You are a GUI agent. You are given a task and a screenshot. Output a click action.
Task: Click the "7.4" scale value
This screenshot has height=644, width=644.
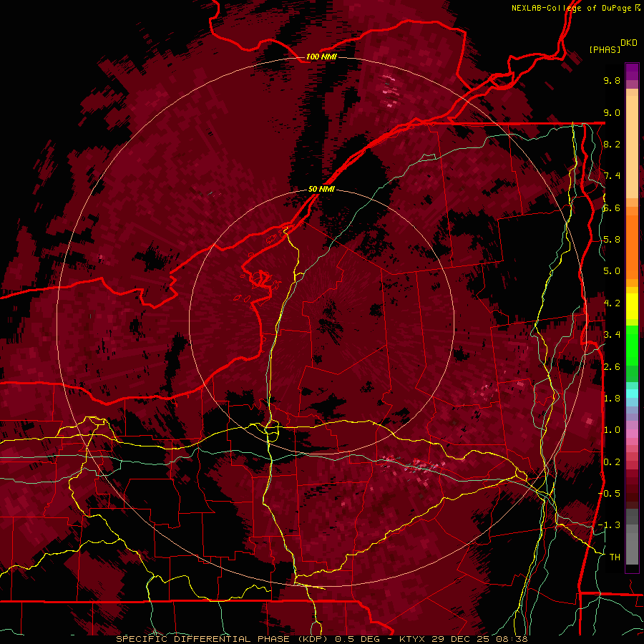(x=612, y=176)
